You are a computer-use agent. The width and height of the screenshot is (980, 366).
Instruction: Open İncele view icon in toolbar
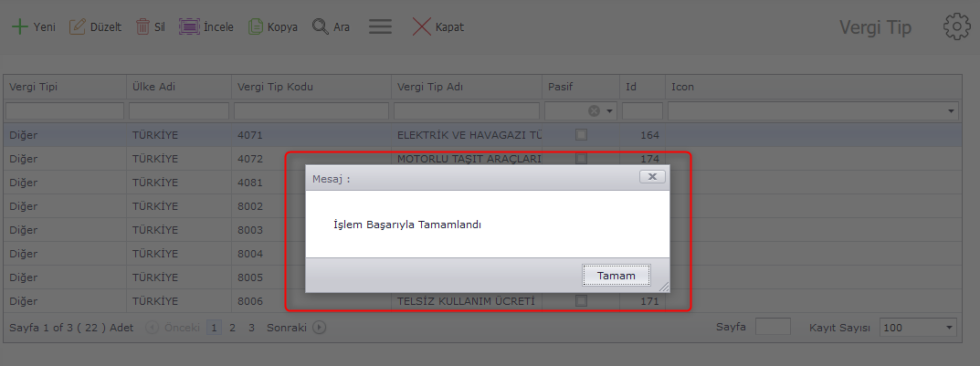point(189,26)
